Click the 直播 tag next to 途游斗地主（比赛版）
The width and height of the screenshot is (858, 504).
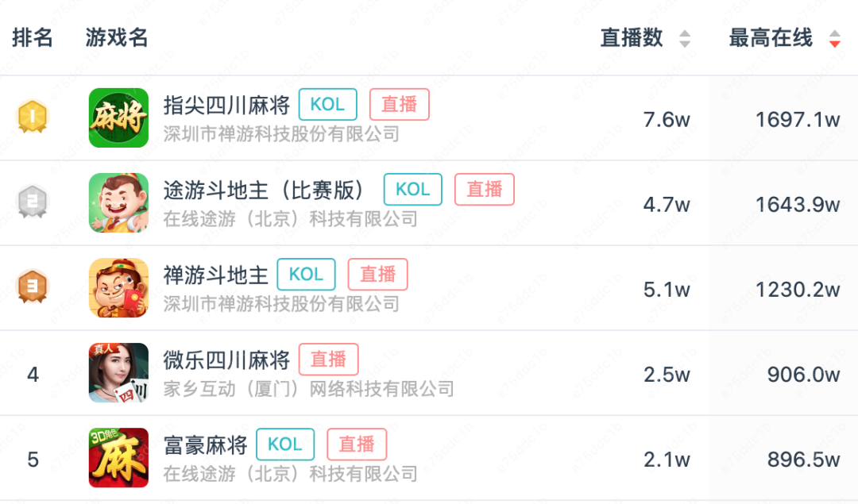485,189
